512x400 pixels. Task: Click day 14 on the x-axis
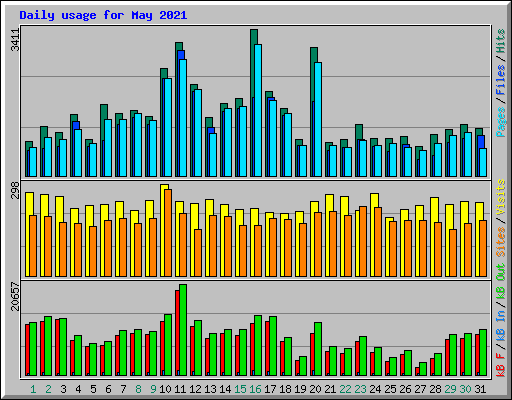coord(225,389)
